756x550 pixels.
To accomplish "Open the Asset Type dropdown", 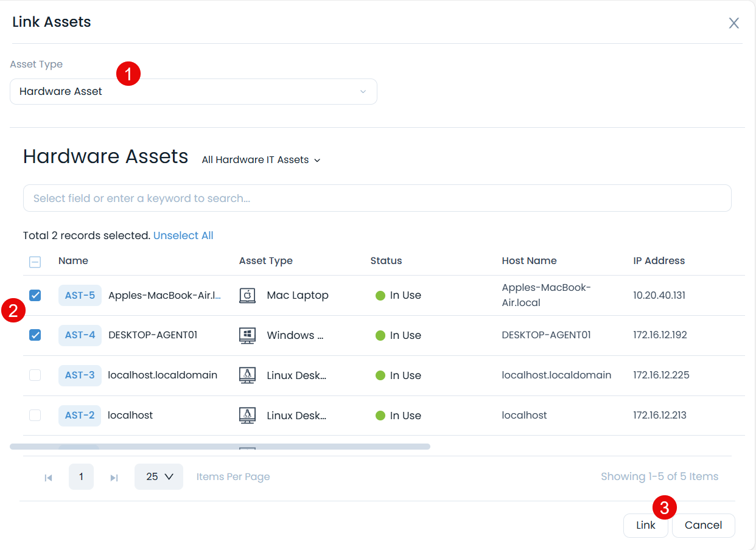I will coord(193,92).
